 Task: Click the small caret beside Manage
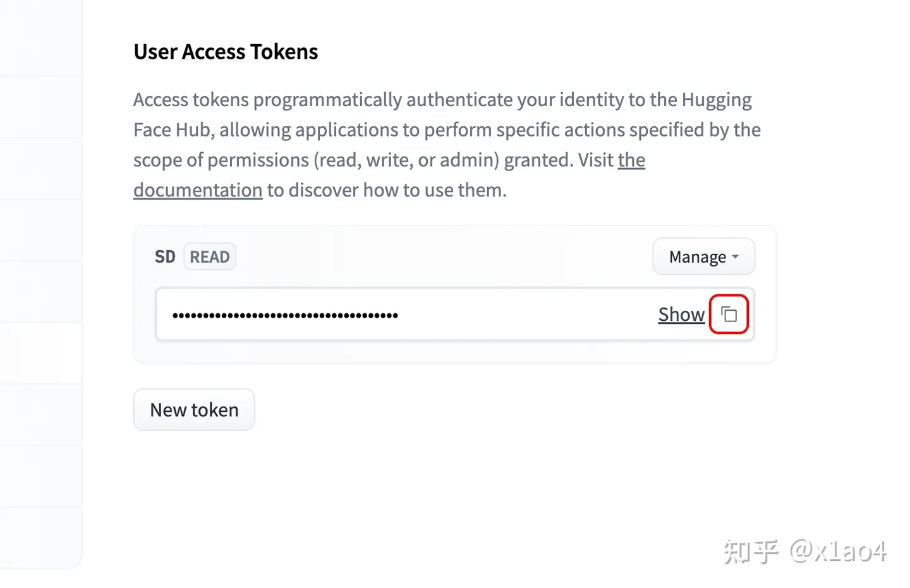tap(735, 257)
